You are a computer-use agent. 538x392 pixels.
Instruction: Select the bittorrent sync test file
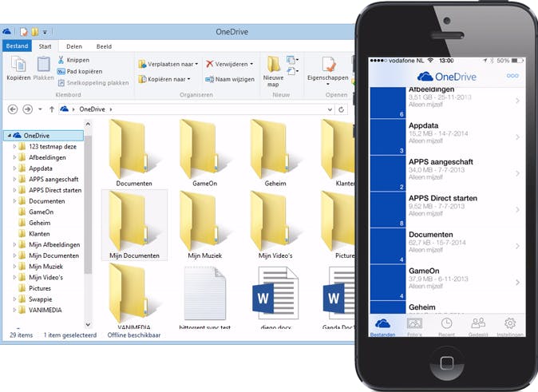(205, 297)
